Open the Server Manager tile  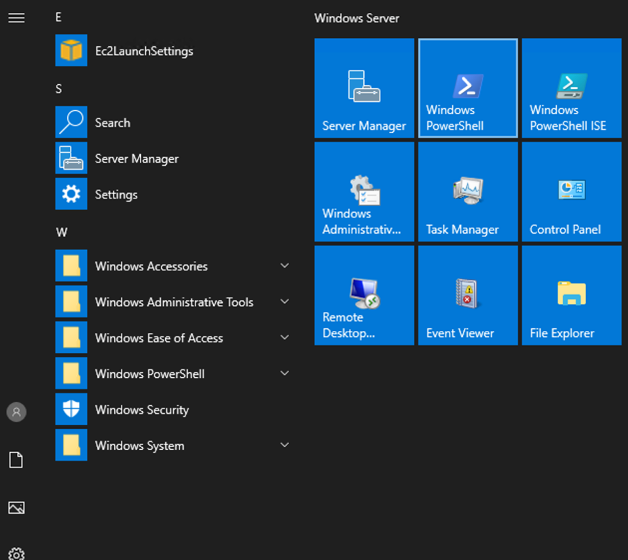coord(364,88)
